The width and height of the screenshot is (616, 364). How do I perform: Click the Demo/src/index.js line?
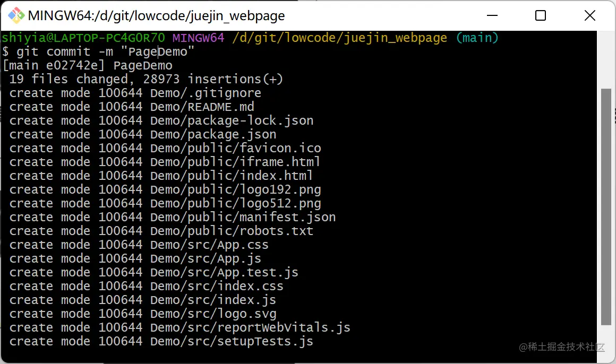click(x=143, y=300)
